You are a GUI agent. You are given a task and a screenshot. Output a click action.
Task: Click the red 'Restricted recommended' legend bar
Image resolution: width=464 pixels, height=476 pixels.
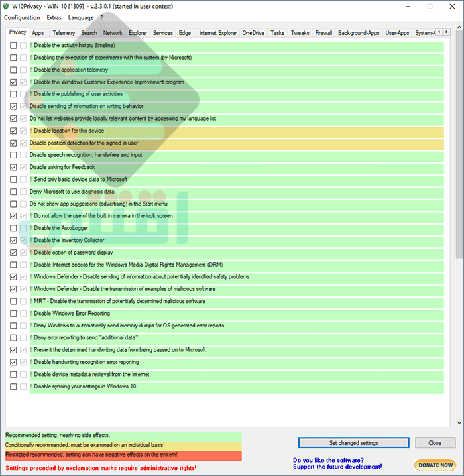[123, 455]
